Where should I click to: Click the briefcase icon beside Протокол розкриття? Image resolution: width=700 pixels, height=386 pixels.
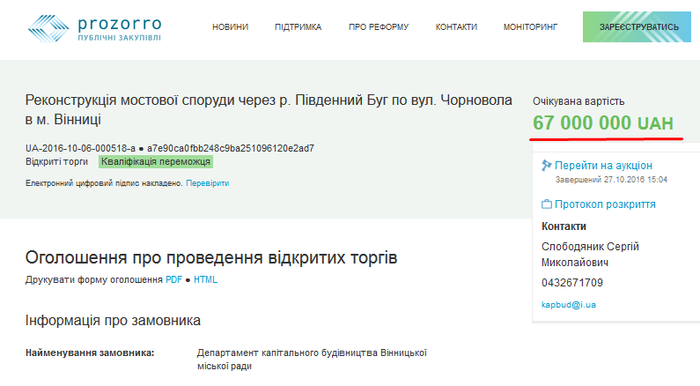click(546, 204)
